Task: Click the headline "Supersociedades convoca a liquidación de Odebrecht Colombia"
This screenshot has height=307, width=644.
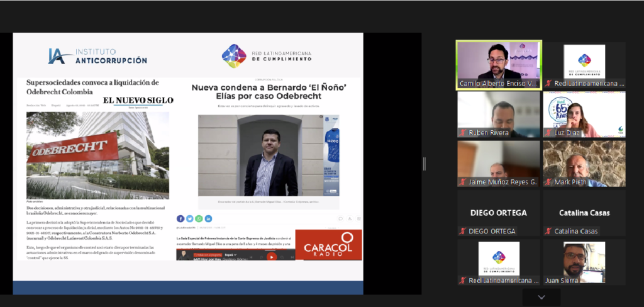Action: click(93, 87)
